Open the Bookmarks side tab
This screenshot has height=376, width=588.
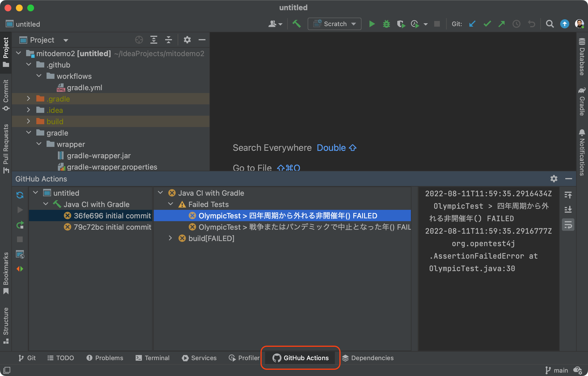6,273
